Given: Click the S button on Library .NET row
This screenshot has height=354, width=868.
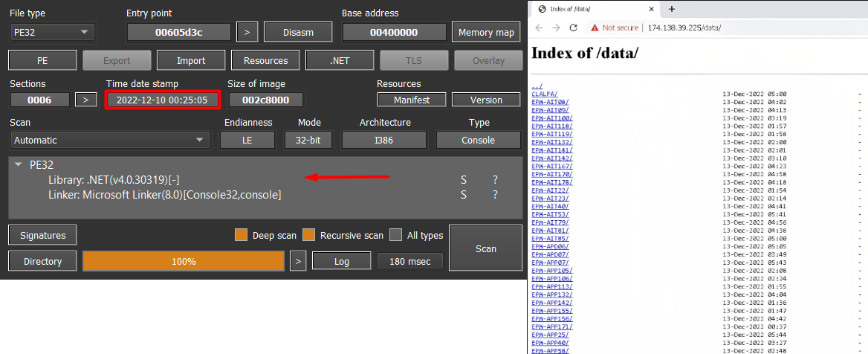Looking at the screenshot, I should click(464, 180).
